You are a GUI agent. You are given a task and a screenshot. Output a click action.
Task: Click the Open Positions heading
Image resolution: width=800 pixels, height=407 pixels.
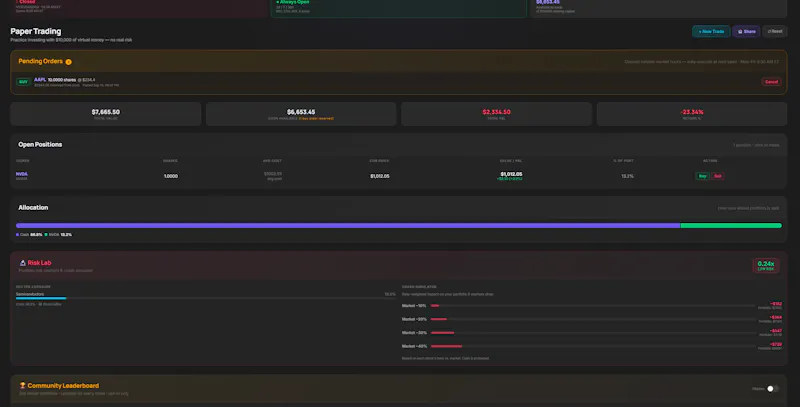coord(40,144)
